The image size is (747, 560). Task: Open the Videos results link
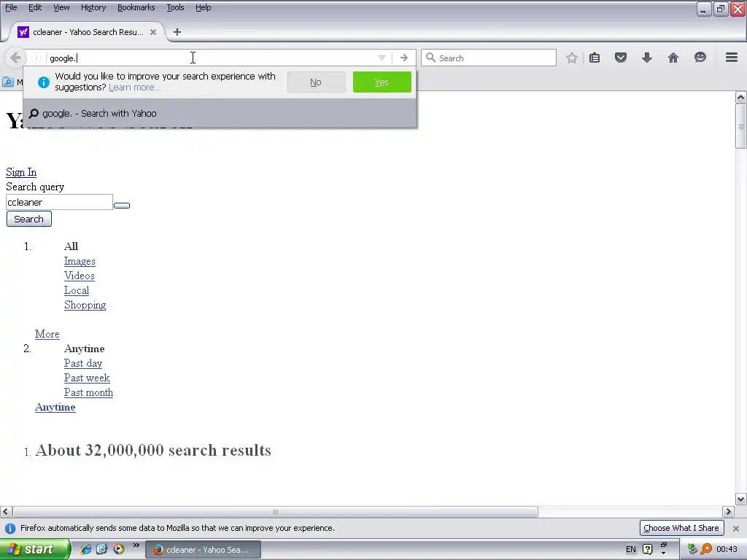[x=79, y=276]
